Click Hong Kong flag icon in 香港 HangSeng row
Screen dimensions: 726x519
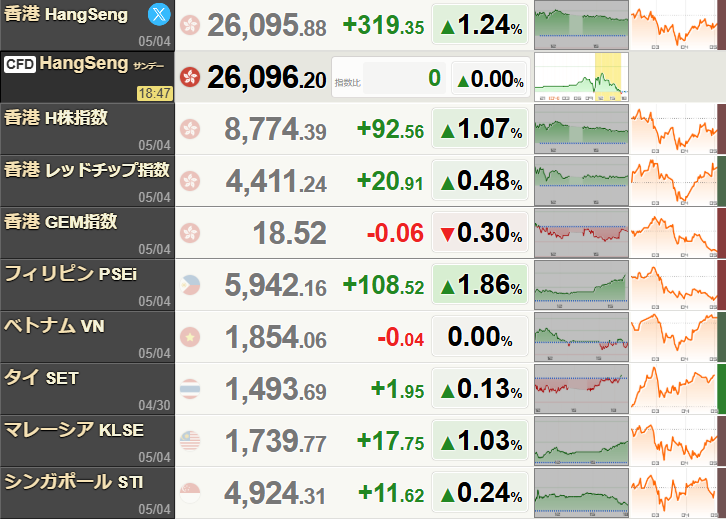[190, 25]
